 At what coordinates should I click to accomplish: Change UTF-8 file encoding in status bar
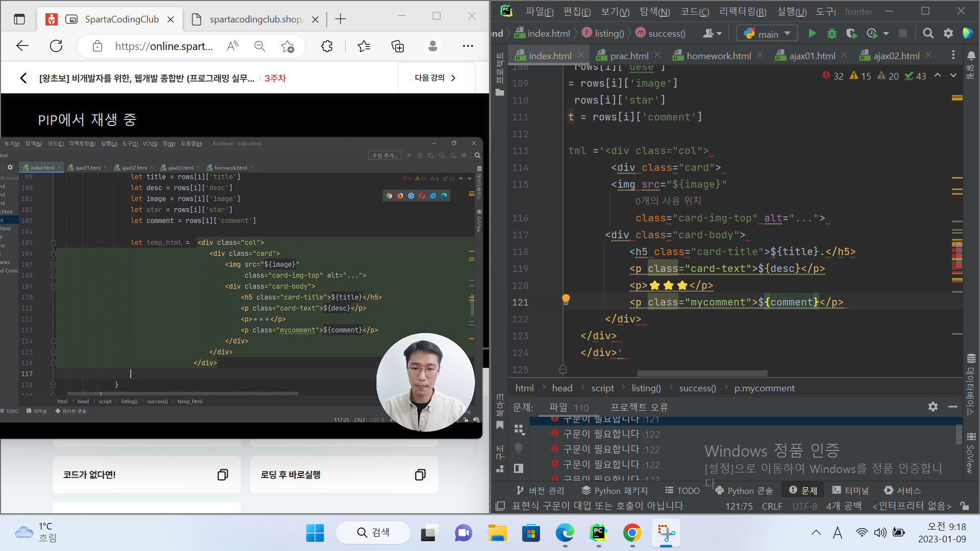click(804, 506)
